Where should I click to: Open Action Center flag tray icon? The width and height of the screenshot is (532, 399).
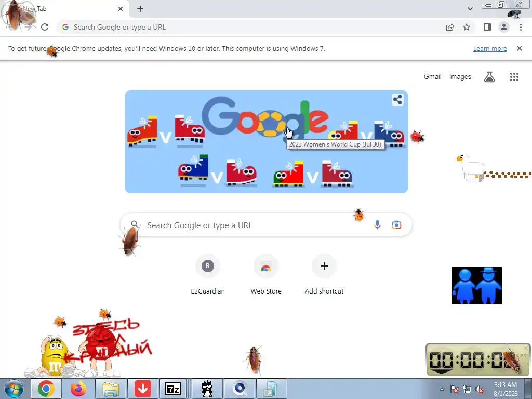(454, 389)
